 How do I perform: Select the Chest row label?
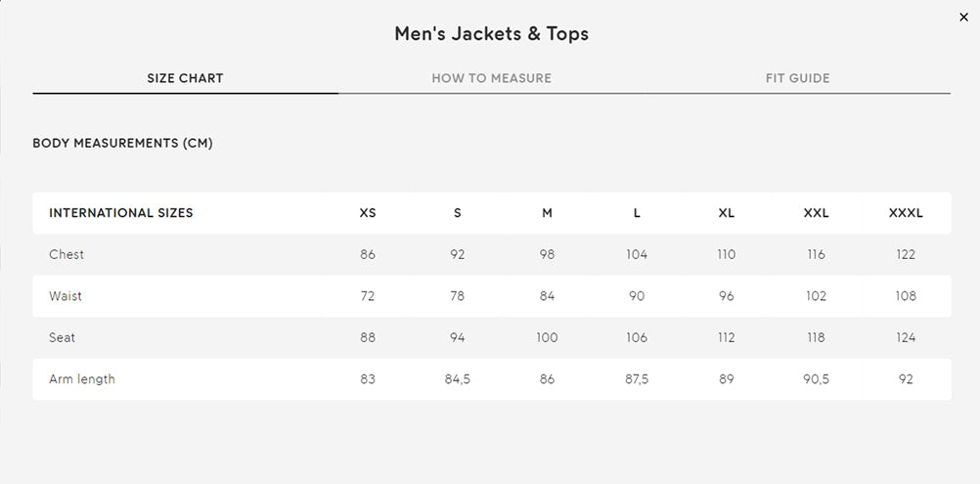click(x=67, y=254)
